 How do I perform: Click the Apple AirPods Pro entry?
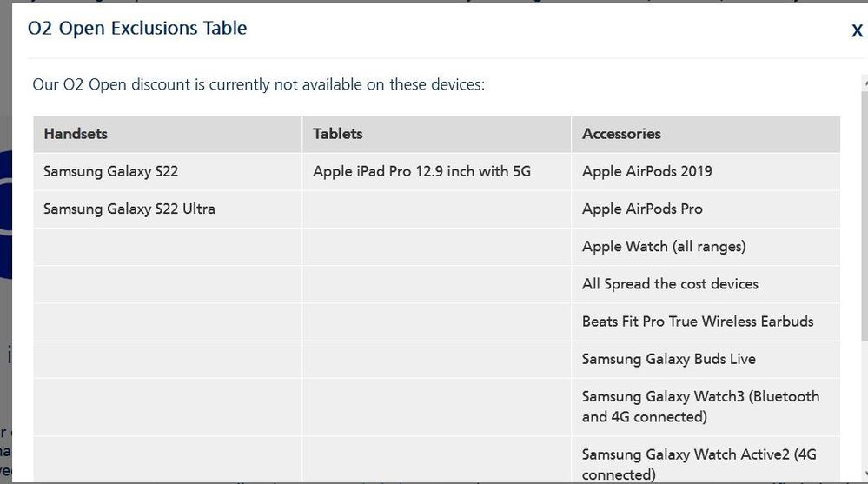pos(642,209)
